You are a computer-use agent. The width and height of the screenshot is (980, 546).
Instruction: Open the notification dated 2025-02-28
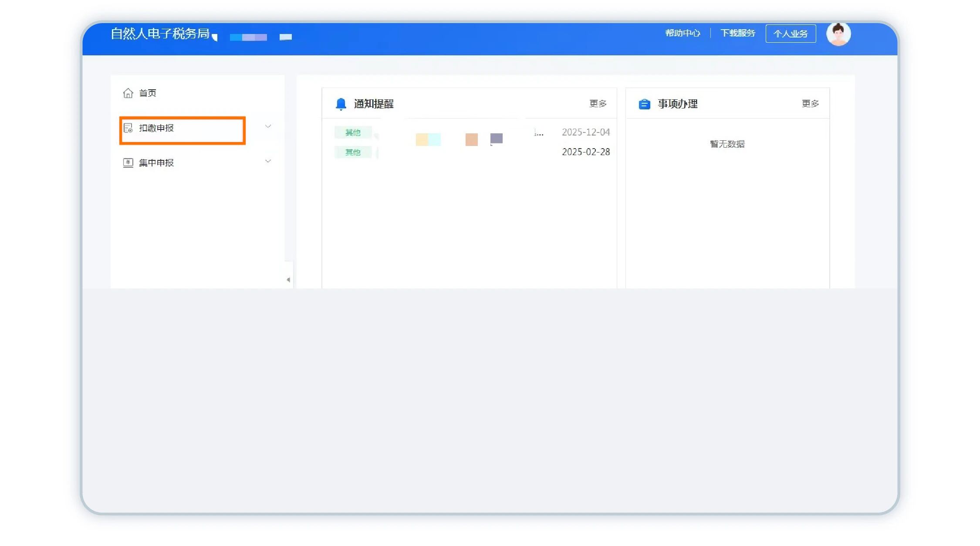click(472, 152)
